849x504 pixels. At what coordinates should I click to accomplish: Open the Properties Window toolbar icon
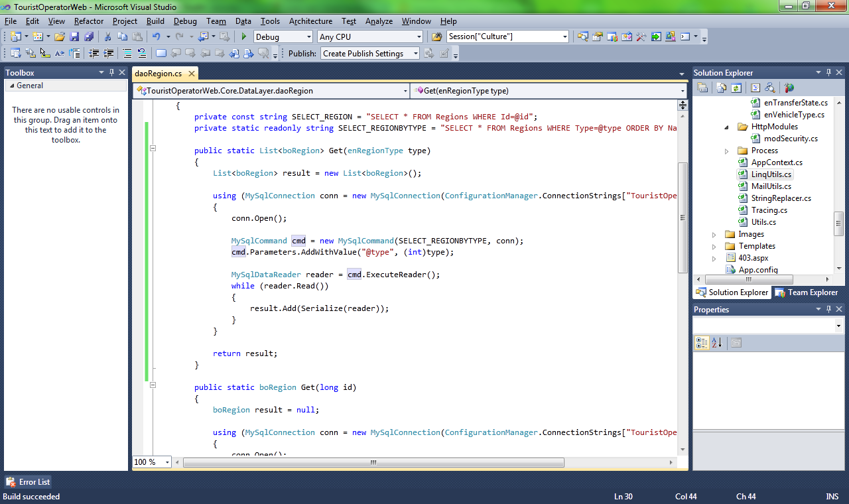click(x=597, y=36)
